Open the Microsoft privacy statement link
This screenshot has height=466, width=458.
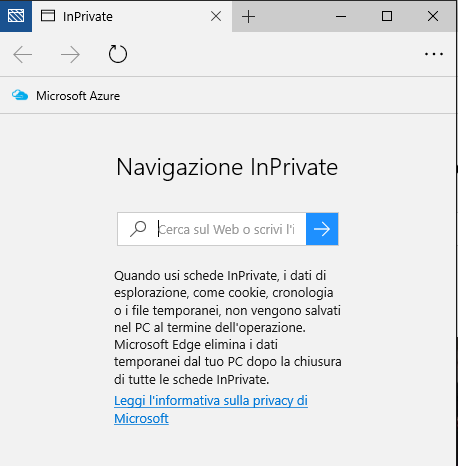(211, 409)
